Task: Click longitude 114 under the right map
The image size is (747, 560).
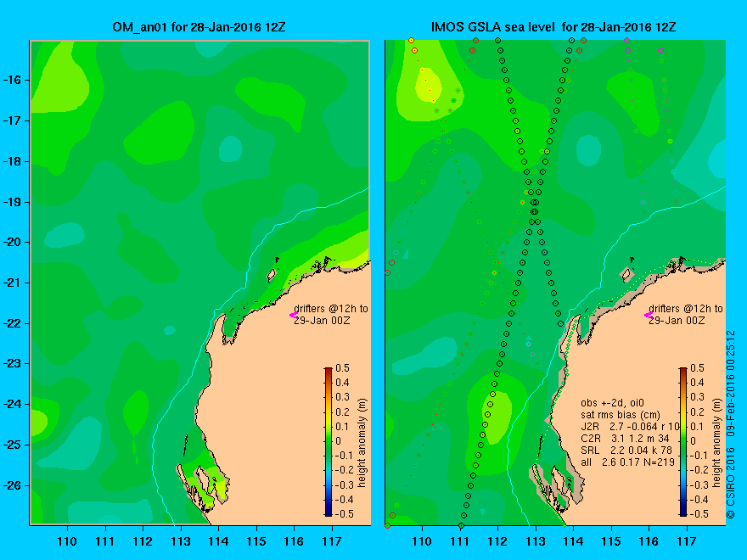Action: (573, 541)
